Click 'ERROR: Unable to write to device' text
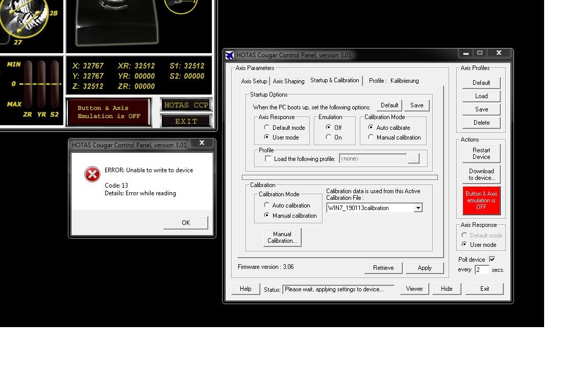The image size is (588, 368). click(149, 170)
